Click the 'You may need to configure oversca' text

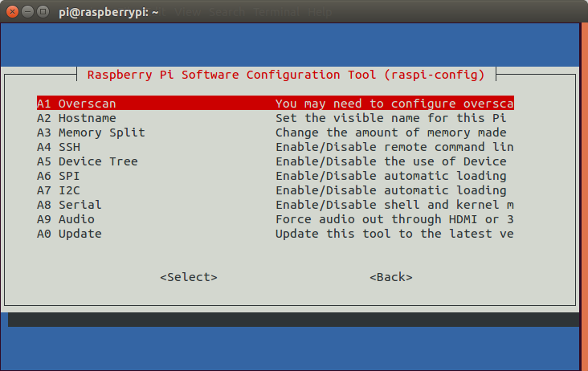point(394,104)
